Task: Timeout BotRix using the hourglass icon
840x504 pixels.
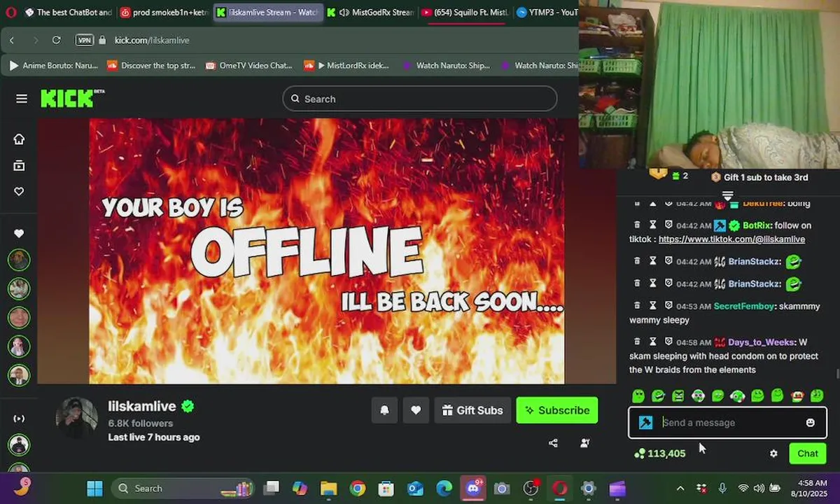Action: [x=652, y=225]
